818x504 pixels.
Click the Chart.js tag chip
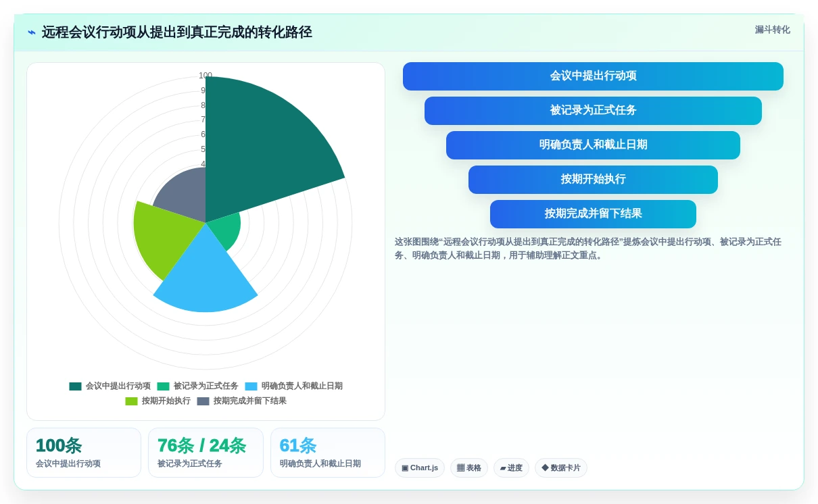pyautogui.click(x=420, y=468)
